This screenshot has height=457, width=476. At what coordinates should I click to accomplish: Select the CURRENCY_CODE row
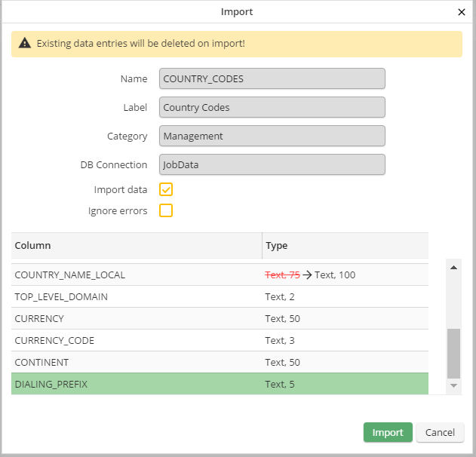tap(220, 340)
